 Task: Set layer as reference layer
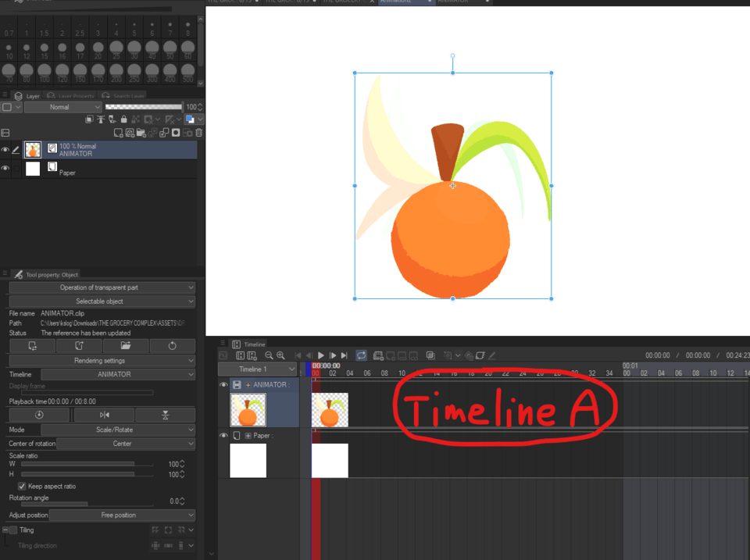101,119
